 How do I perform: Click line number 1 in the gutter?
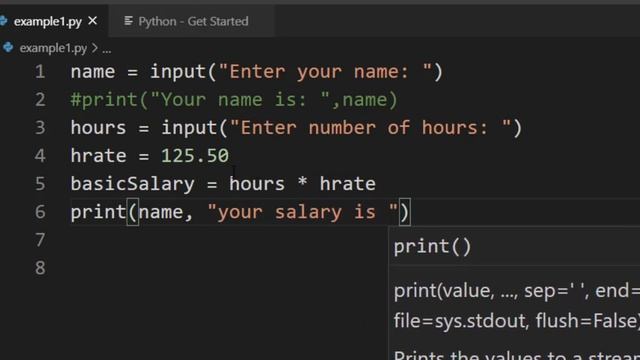click(40, 72)
